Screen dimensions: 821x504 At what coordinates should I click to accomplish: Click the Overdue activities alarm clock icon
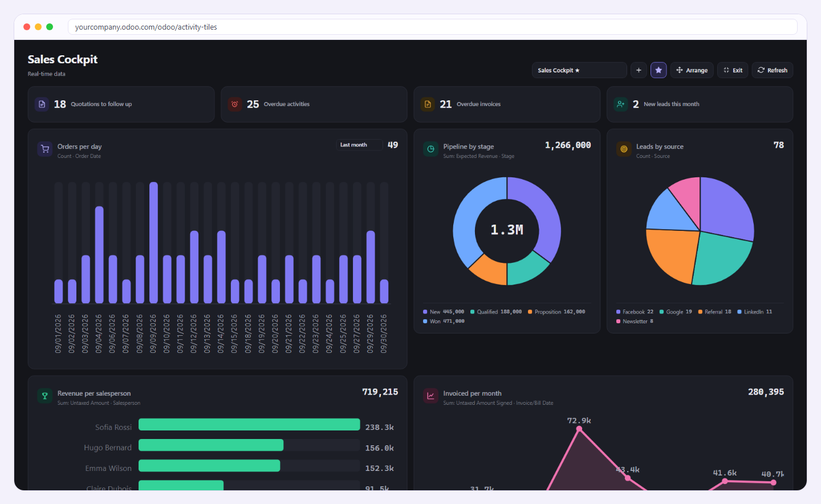tap(234, 104)
